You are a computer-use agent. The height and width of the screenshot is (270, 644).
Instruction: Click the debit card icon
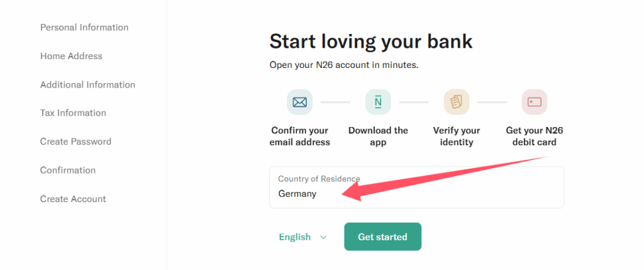tap(534, 102)
